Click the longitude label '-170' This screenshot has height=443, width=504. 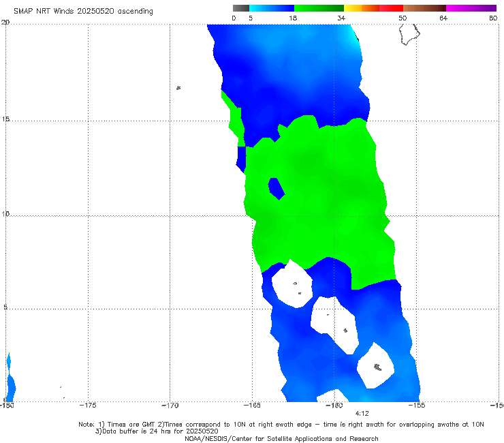170,406
